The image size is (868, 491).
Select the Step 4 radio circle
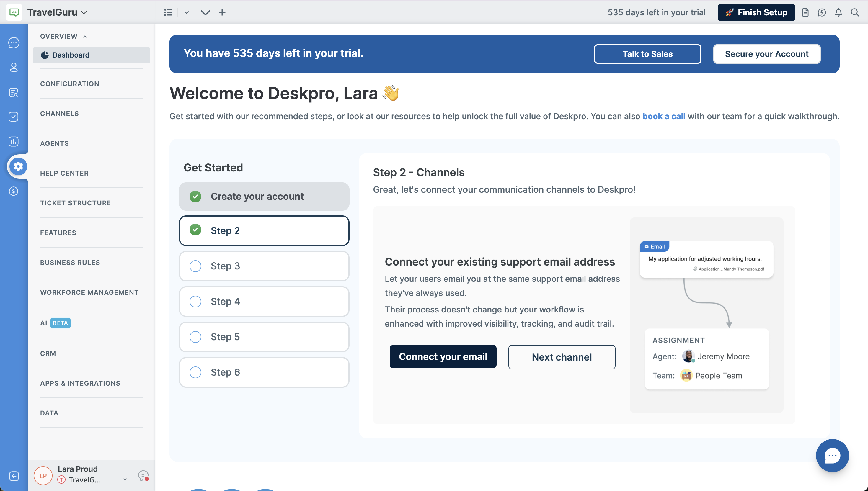pos(195,302)
